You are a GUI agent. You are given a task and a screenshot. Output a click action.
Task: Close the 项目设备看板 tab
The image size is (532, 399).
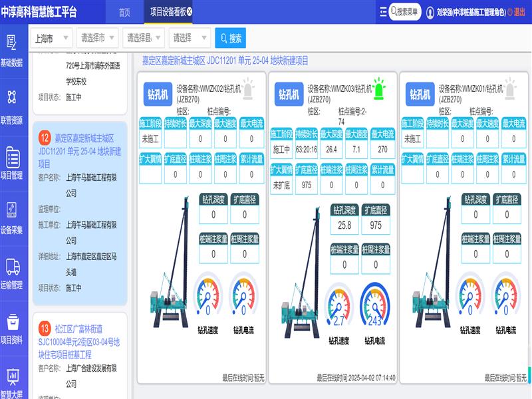click(190, 12)
